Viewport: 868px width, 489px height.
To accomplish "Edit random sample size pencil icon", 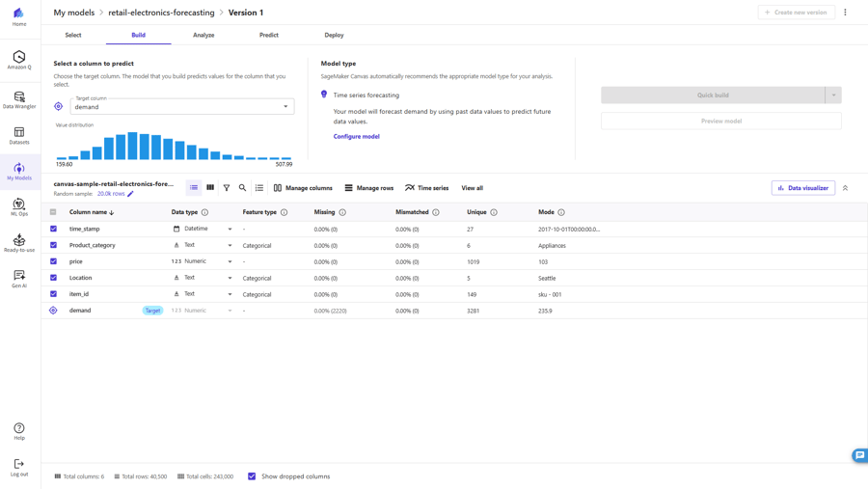I will coord(131,194).
